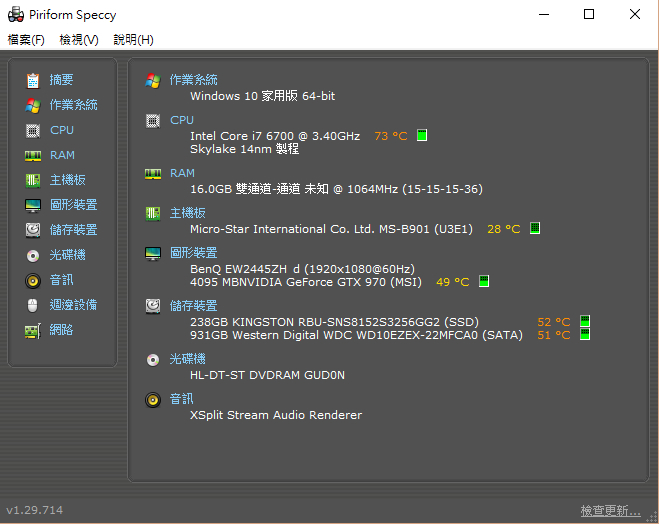Select the CPU chip icon in sidebar
This screenshot has height=524, width=659.
tap(33, 130)
